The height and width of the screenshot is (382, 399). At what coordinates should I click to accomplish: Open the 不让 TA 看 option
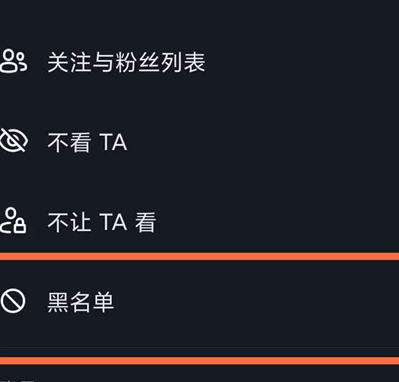(199, 222)
